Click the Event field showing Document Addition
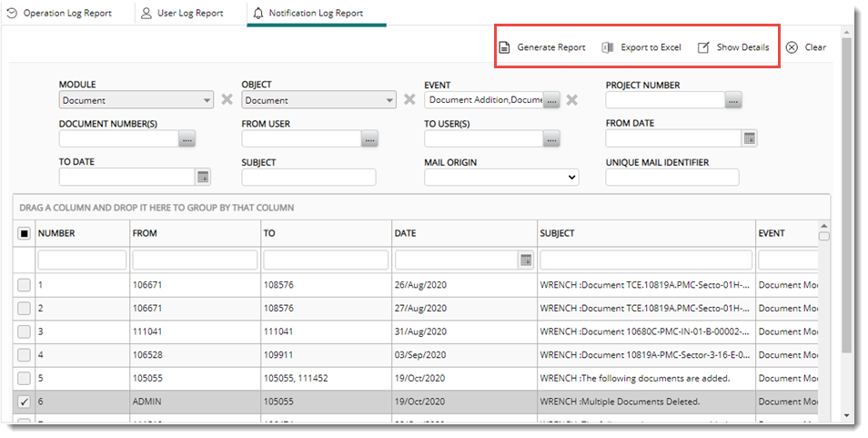868x438 pixels. (484, 100)
